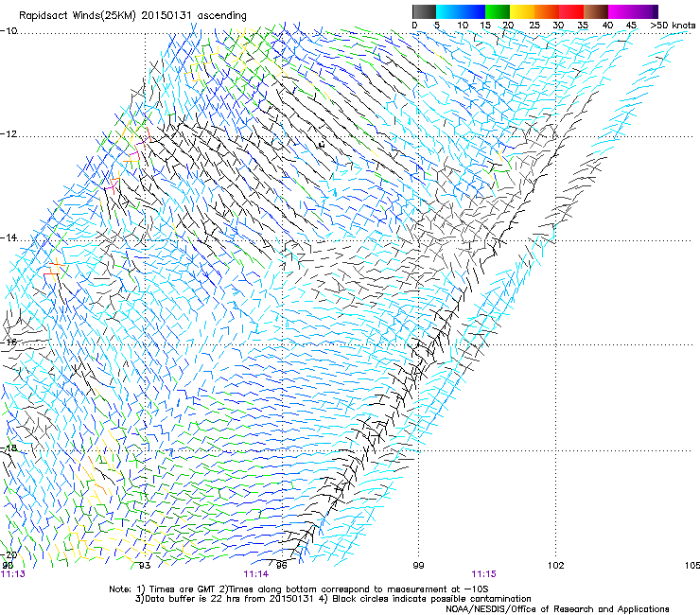This screenshot has width=700, height=615.
Task: Click the '25' knots legend label
Action: click(x=534, y=26)
